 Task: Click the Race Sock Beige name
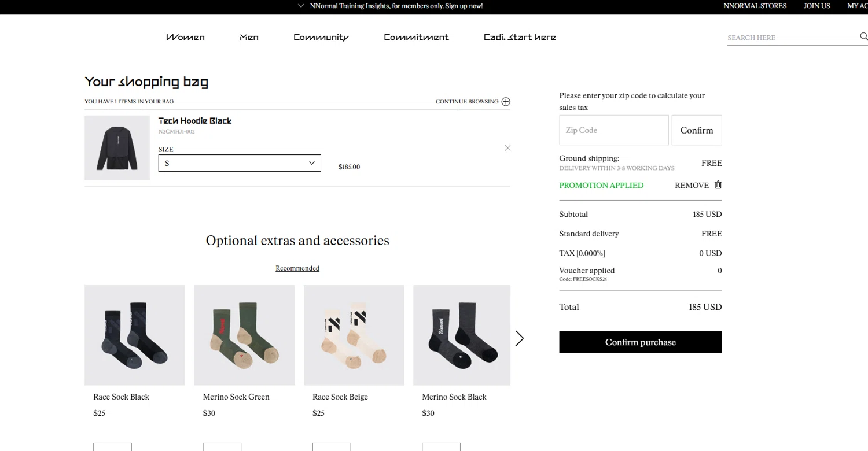(340, 397)
